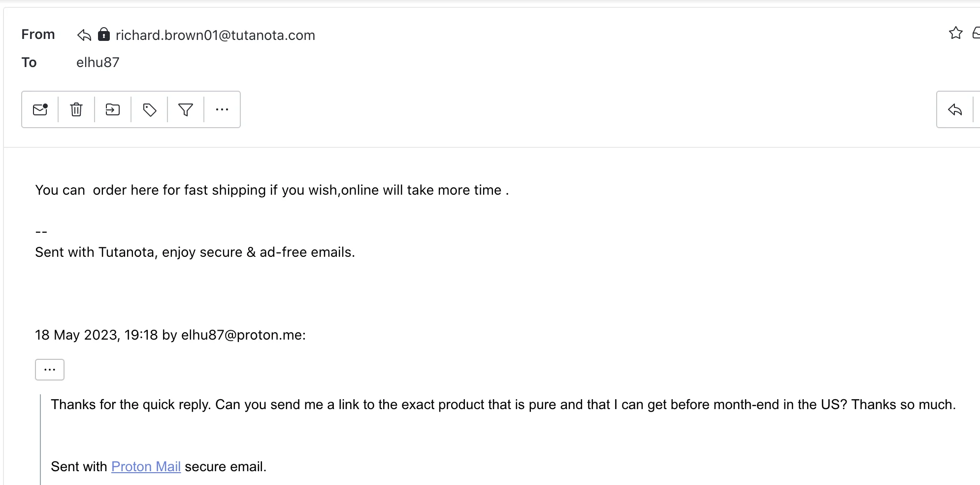Move this email to trash
This screenshot has width=980, height=485.
coord(76,109)
